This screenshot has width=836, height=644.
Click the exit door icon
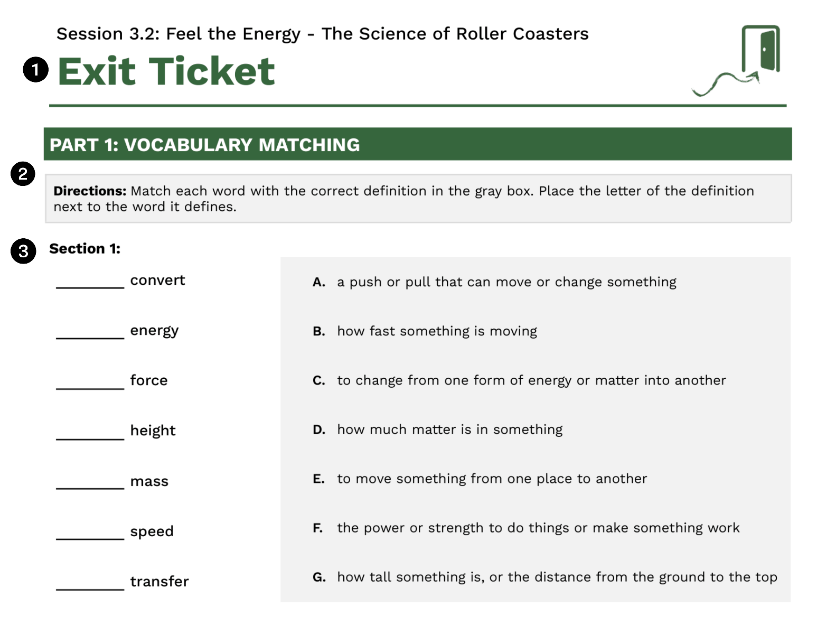737,61
